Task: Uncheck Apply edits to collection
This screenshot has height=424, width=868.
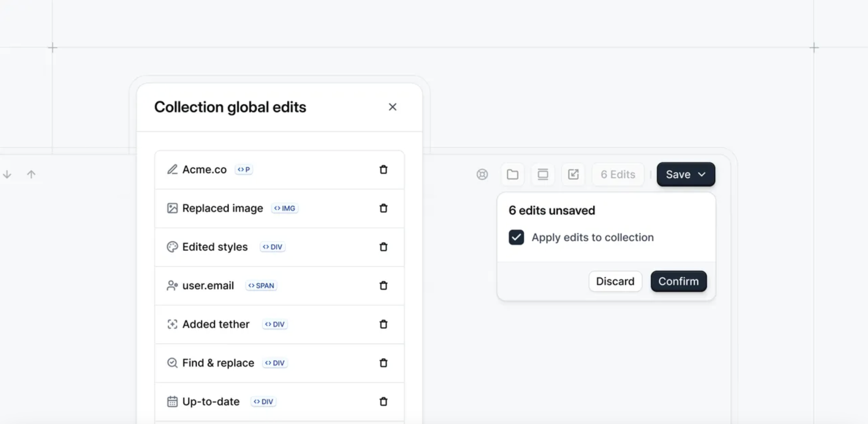Action: point(516,237)
